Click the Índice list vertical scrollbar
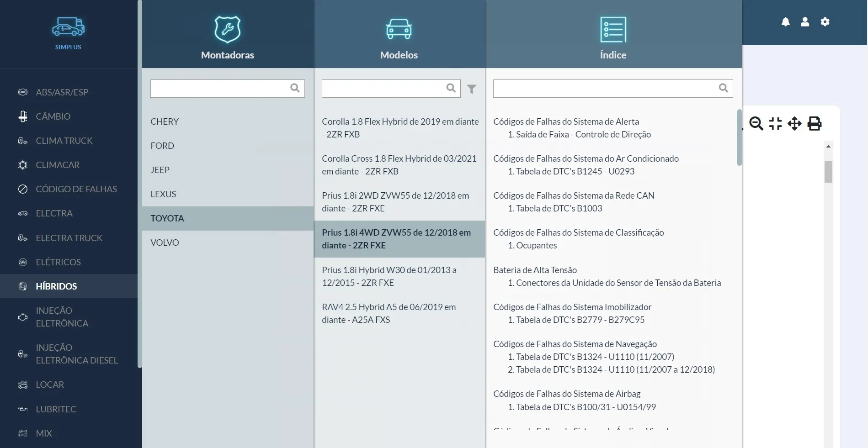The height and width of the screenshot is (448, 868). click(x=739, y=137)
